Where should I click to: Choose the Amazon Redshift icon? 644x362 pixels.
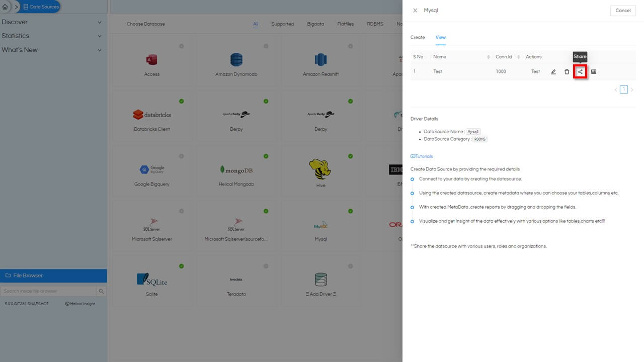point(321,60)
